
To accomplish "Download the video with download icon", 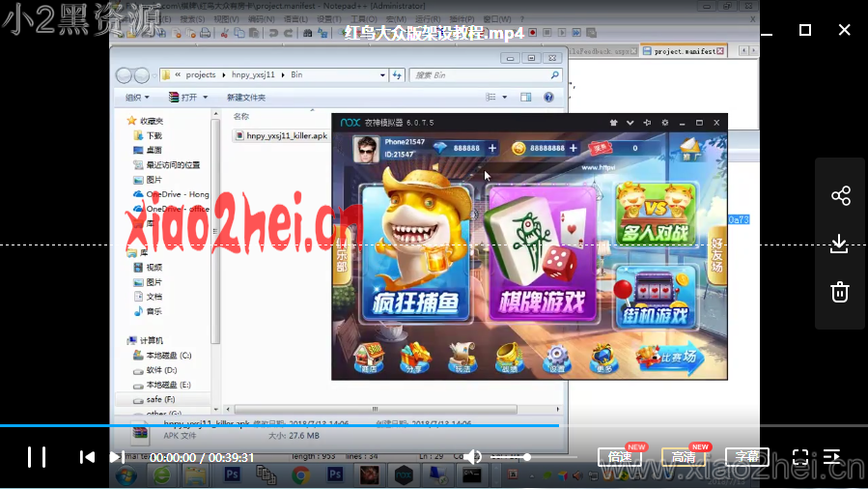I will point(840,244).
